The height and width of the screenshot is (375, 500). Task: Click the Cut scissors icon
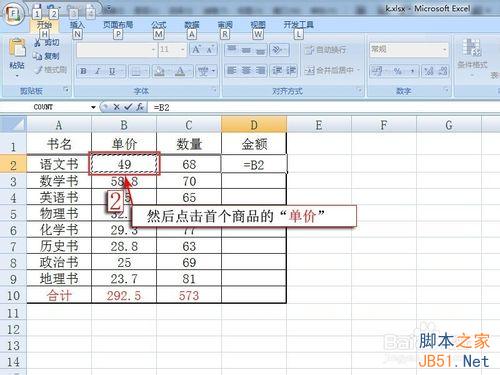[37, 43]
